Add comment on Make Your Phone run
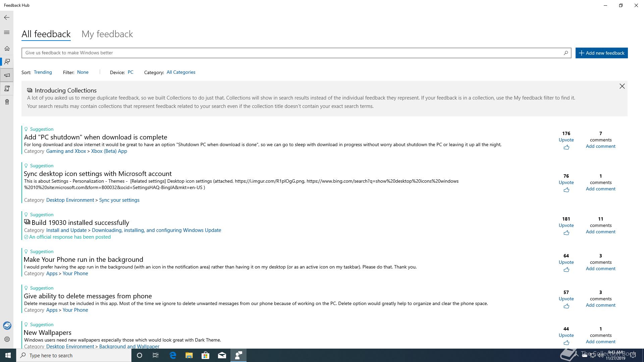The image size is (644, 362). tap(600, 268)
